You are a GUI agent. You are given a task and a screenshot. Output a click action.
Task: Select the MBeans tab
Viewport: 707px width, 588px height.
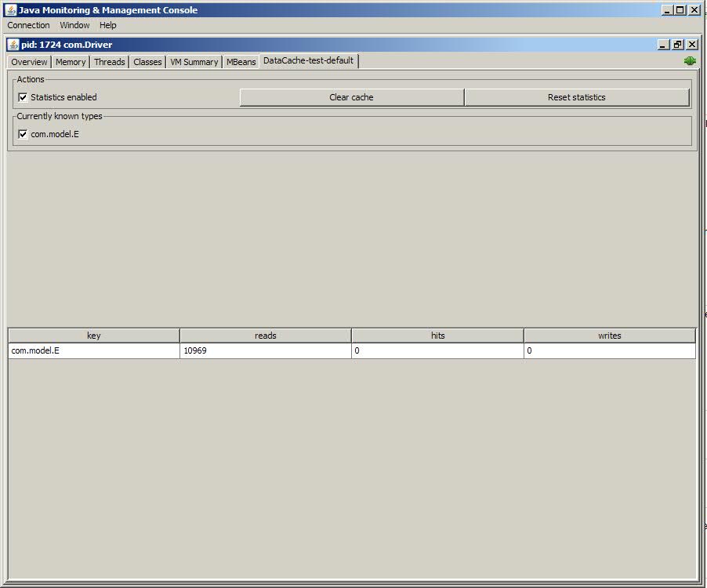coord(241,62)
